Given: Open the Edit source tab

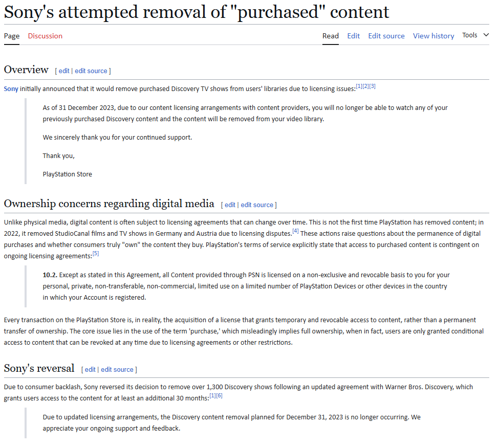Looking at the screenshot, I should point(386,36).
